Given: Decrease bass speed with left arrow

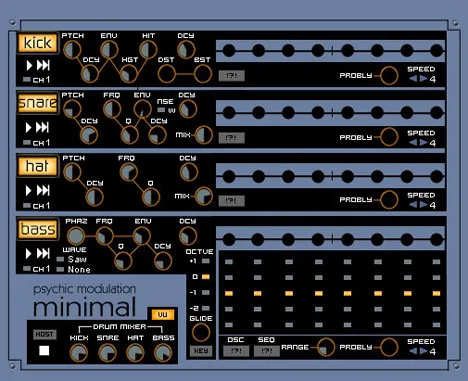Looking at the screenshot, I should tap(413, 351).
